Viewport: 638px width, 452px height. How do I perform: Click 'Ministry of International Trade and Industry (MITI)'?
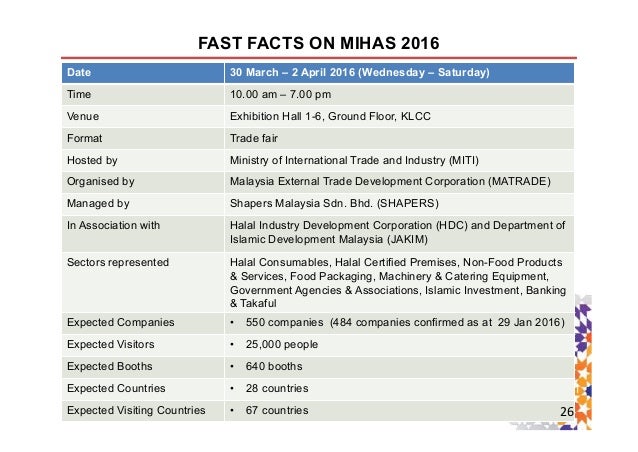(354, 160)
